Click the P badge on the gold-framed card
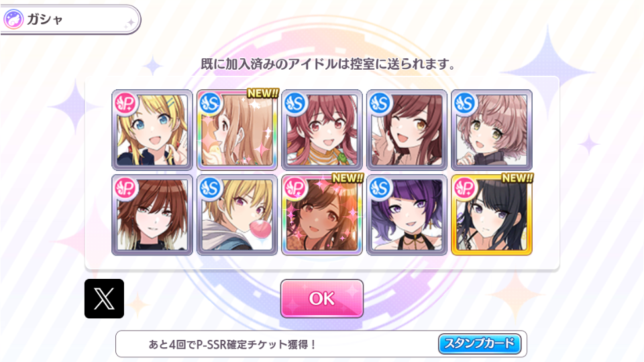 pos(466,188)
